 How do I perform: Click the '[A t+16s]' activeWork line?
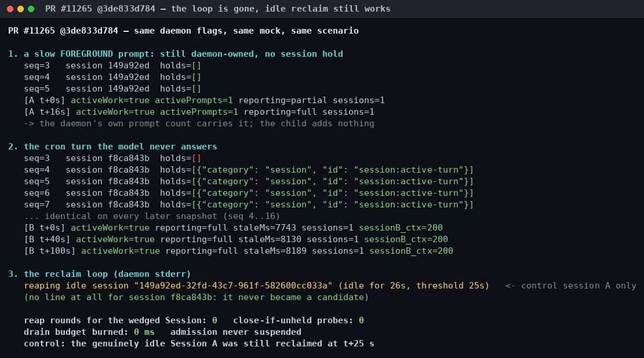click(199, 112)
